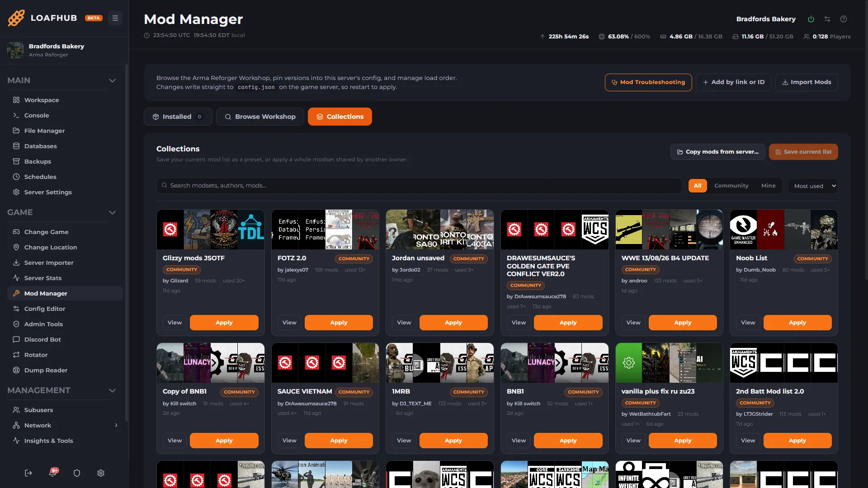Open Config Editor

coord(65,309)
